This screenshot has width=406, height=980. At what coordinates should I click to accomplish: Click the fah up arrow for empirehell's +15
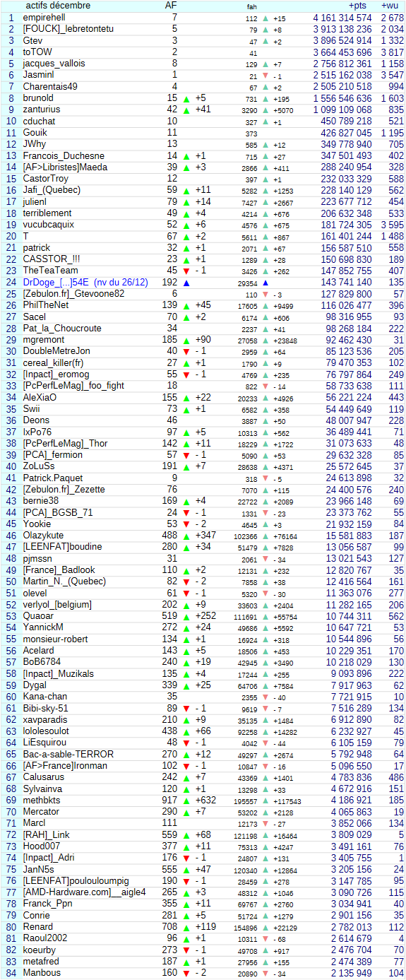pos(265,18)
